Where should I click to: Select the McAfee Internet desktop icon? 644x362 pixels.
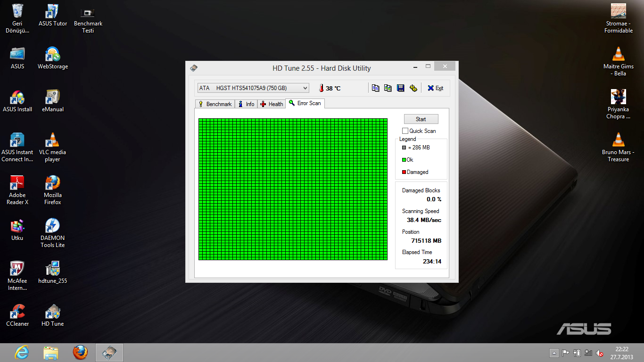click(17, 276)
